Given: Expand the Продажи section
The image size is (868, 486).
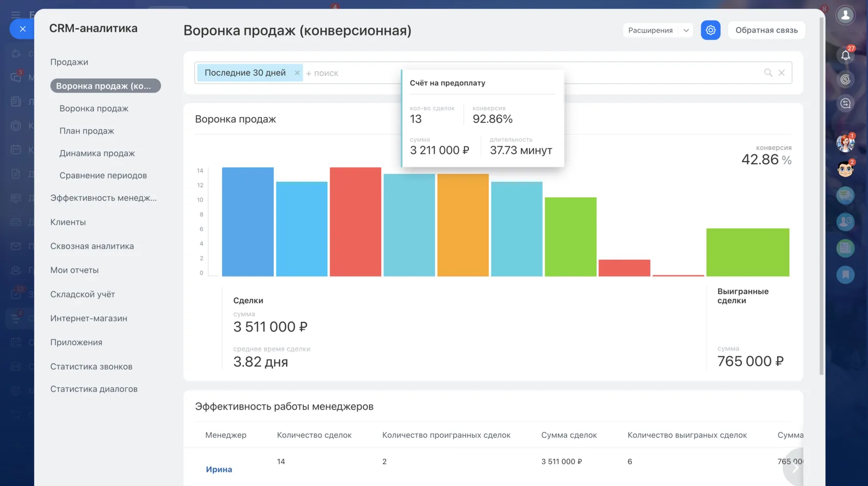Looking at the screenshot, I should coord(69,62).
